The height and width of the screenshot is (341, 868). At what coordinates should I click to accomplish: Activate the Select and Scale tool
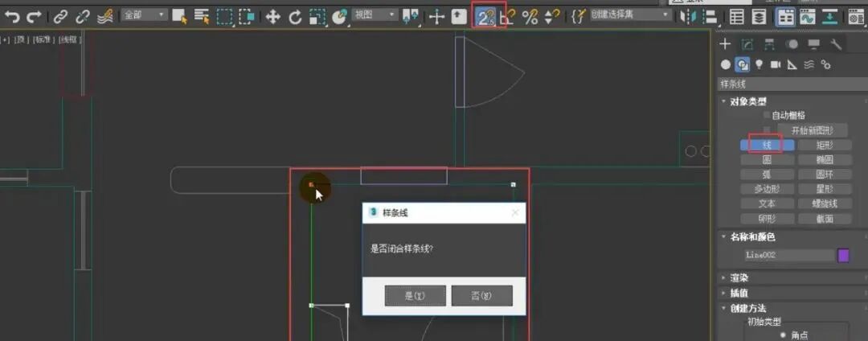coord(317,17)
